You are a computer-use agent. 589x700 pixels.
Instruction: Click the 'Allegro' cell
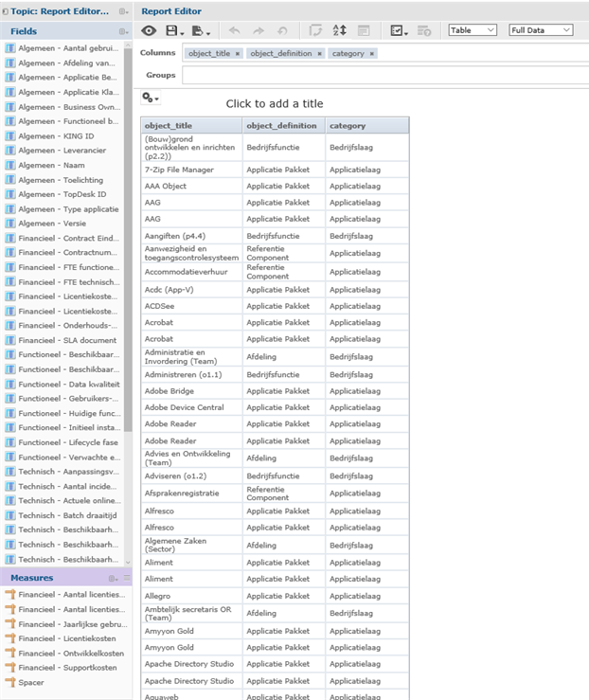click(191, 596)
